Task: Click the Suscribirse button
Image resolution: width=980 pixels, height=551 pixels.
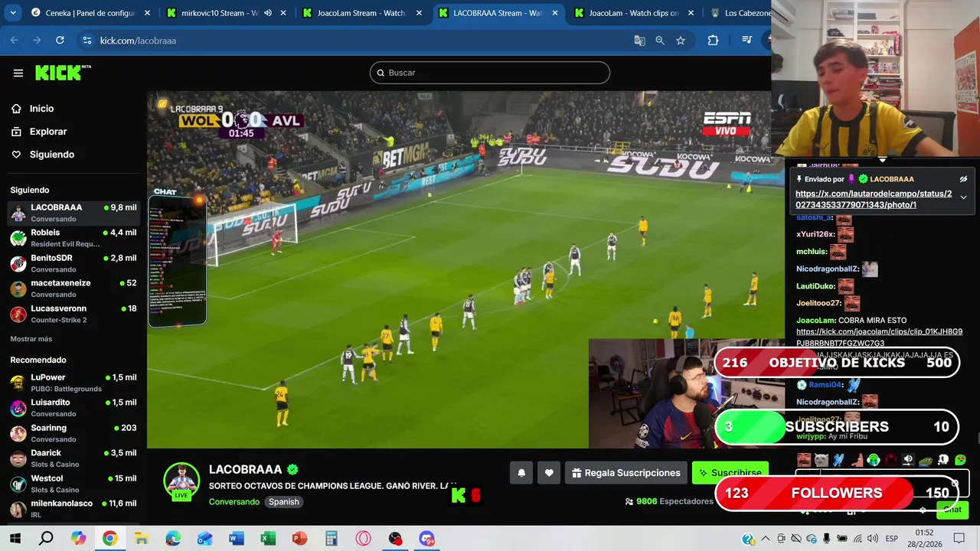Action: [x=730, y=473]
